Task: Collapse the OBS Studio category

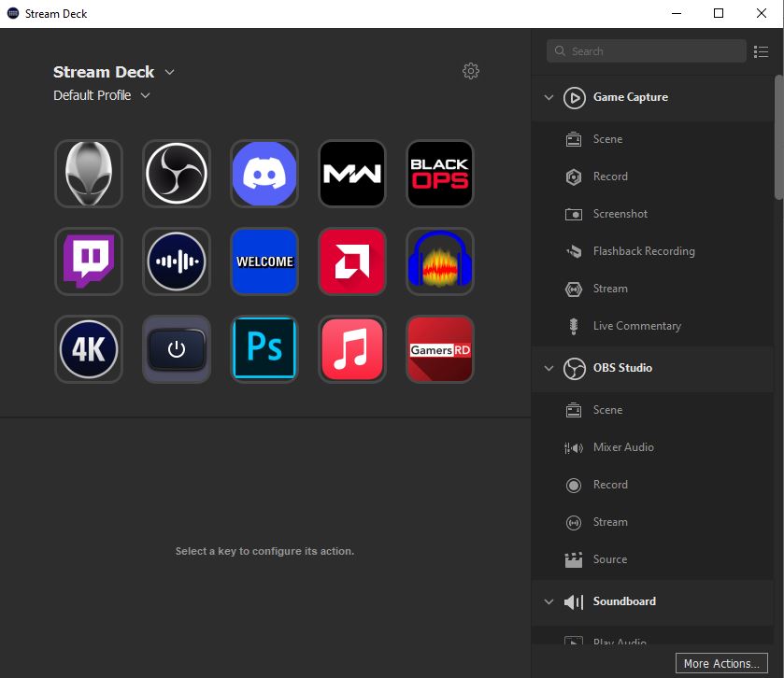Action: pyautogui.click(x=549, y=368)
